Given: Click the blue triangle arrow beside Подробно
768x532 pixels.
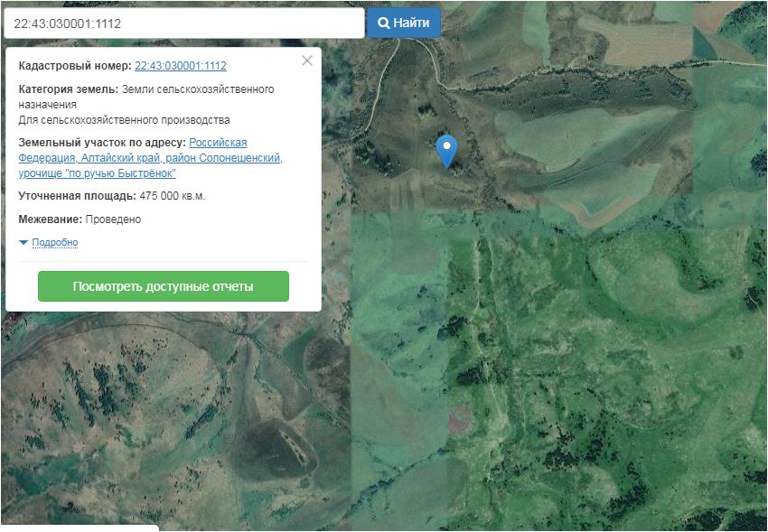Looking at the screenshot, I should (x=23, y=243).
